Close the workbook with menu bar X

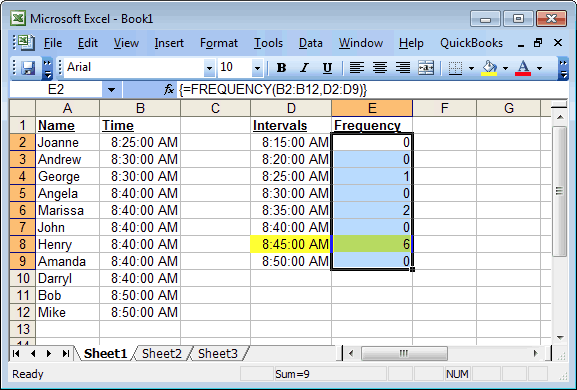558,43
